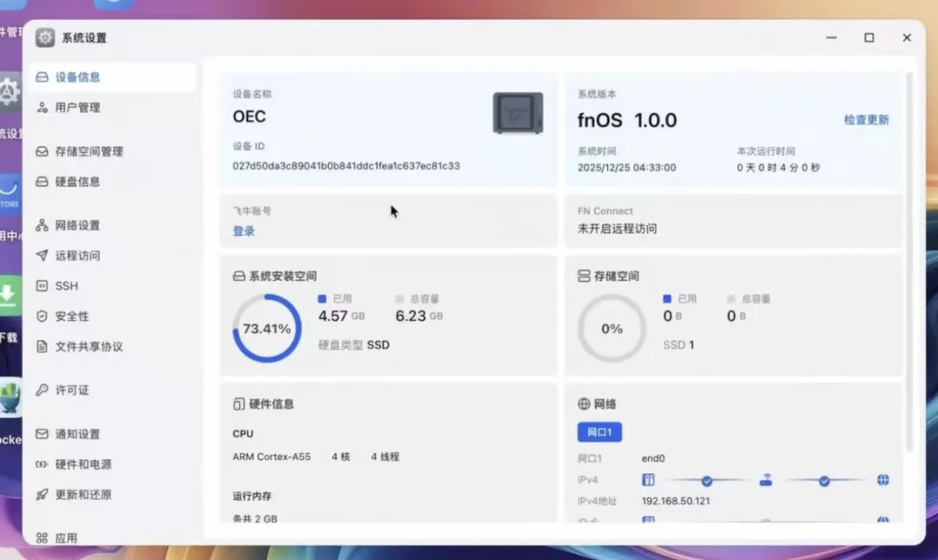Image resolution: width=938 pixels, height=560 pixels.
Task: Open 硬盘信息 in the sidebar
Action: 112,181
